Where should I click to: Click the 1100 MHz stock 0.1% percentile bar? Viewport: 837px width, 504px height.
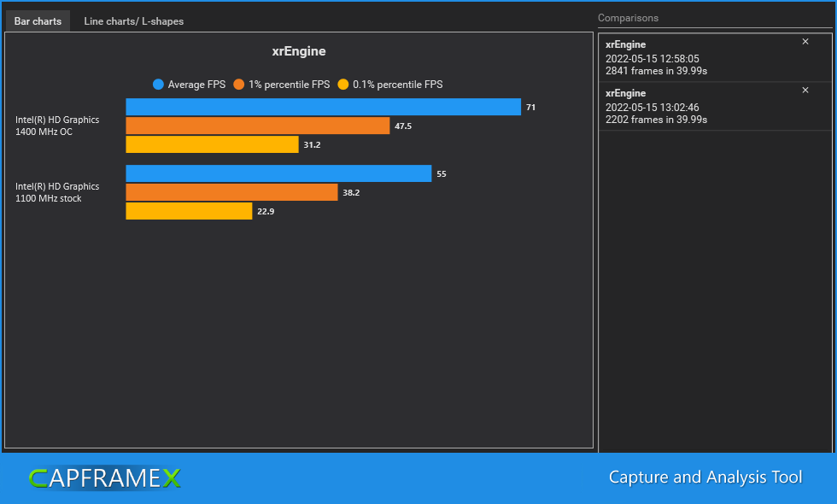[189, 211]
